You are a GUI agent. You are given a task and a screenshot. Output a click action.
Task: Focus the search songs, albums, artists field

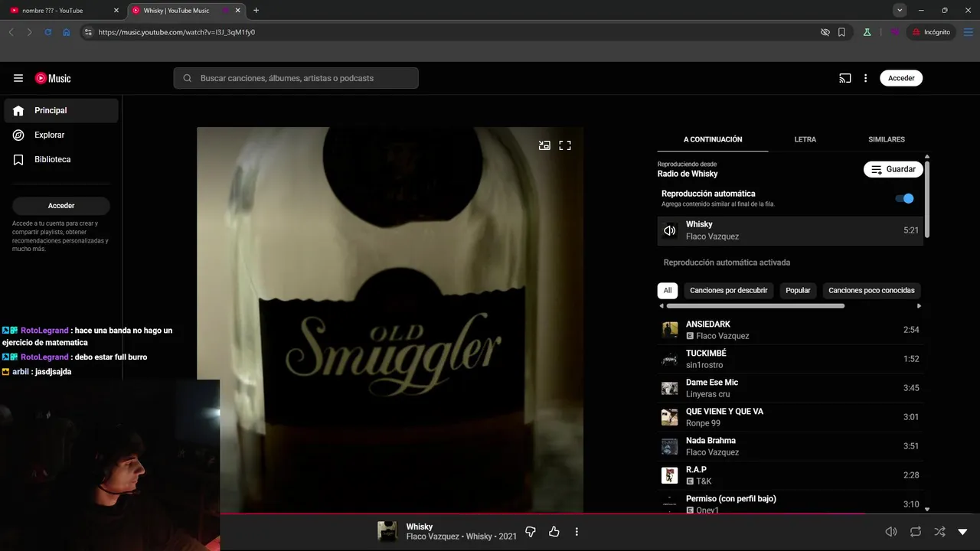click(x=296, y=78)
